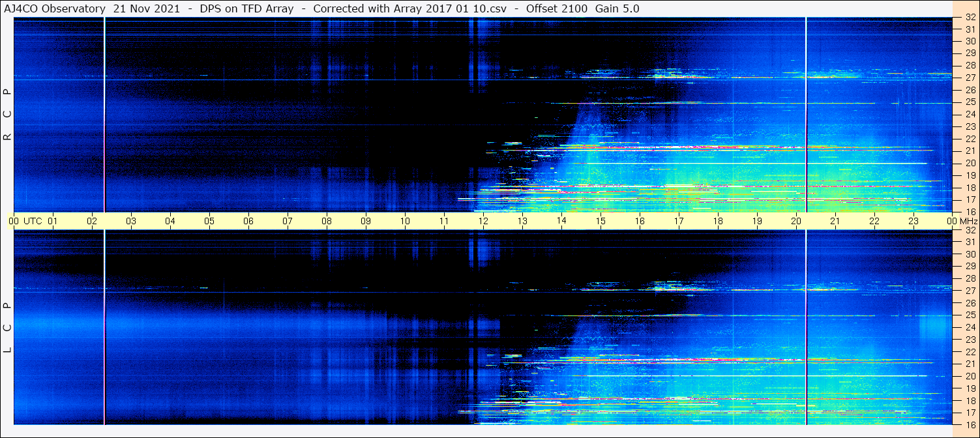Image resolution: width=980 pixels, height=438 pixels.
Task: Click the 21 Nov 2021 date in header
Action: (147, 8)
